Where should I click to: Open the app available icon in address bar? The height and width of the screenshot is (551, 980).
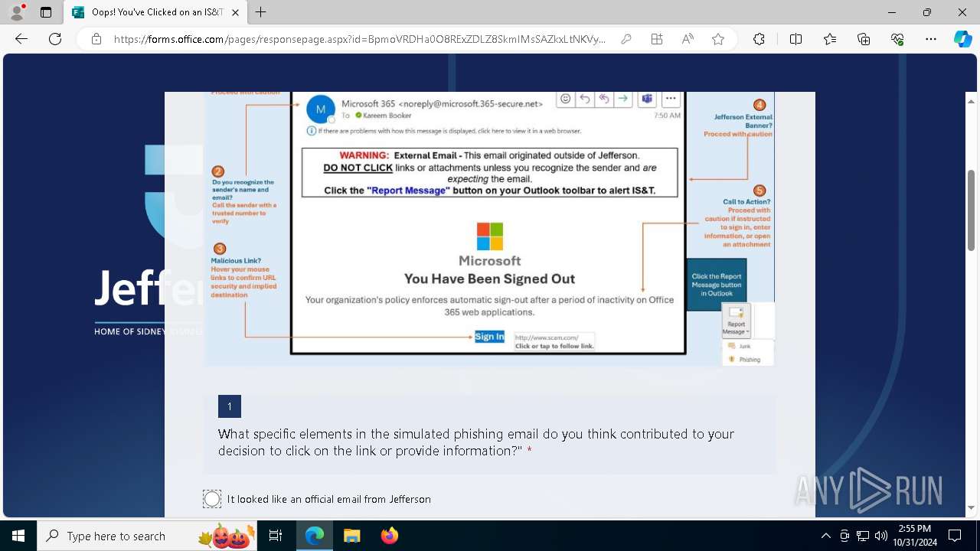click(657, 39)
